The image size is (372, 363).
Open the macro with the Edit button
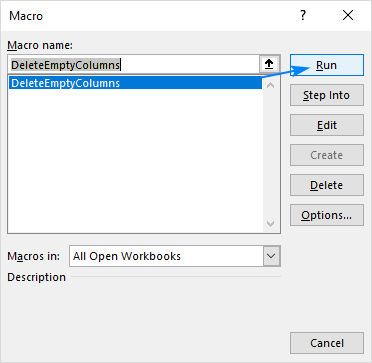pyautogui.click(x=327, y=125)
